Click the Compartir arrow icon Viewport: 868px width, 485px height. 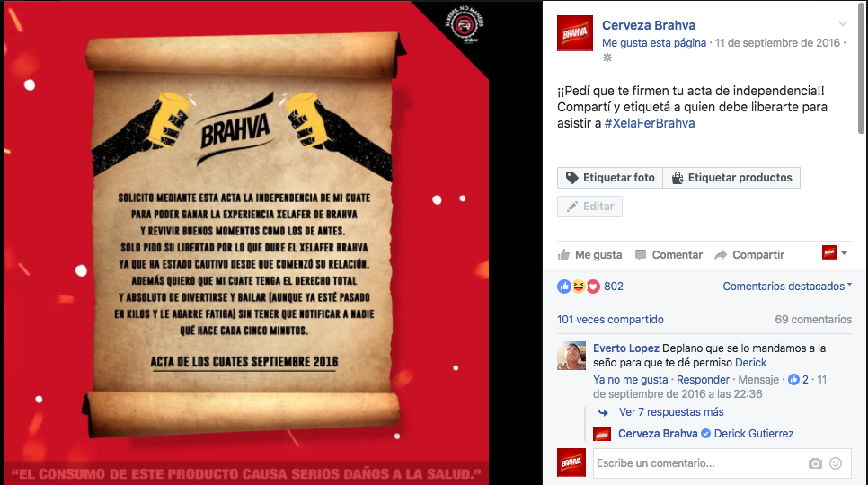click(721, 255)
